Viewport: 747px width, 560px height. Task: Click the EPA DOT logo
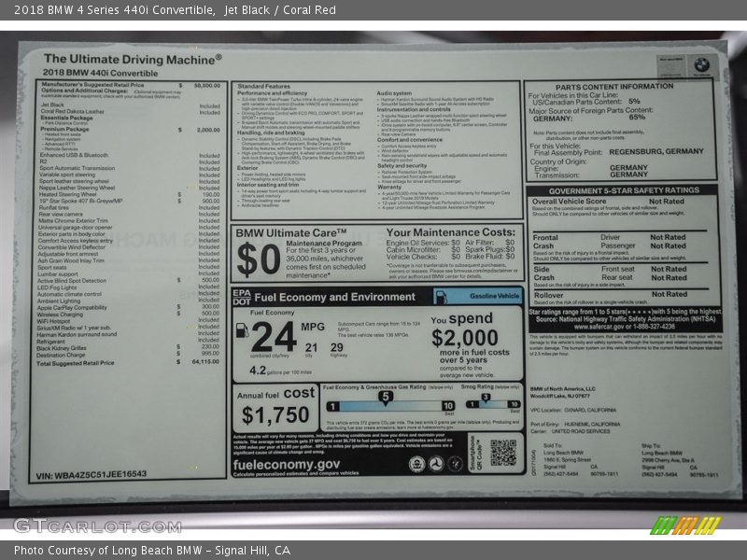pos(241,296)
